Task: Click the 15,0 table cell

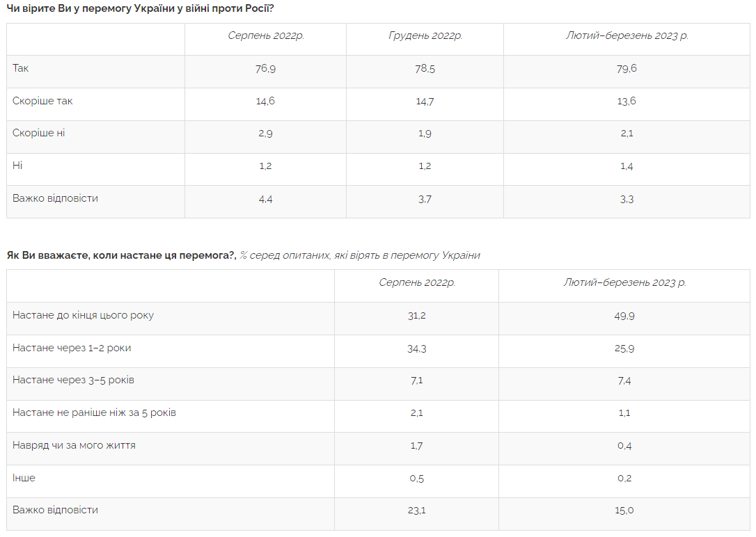Action: (x=624, y=511)
